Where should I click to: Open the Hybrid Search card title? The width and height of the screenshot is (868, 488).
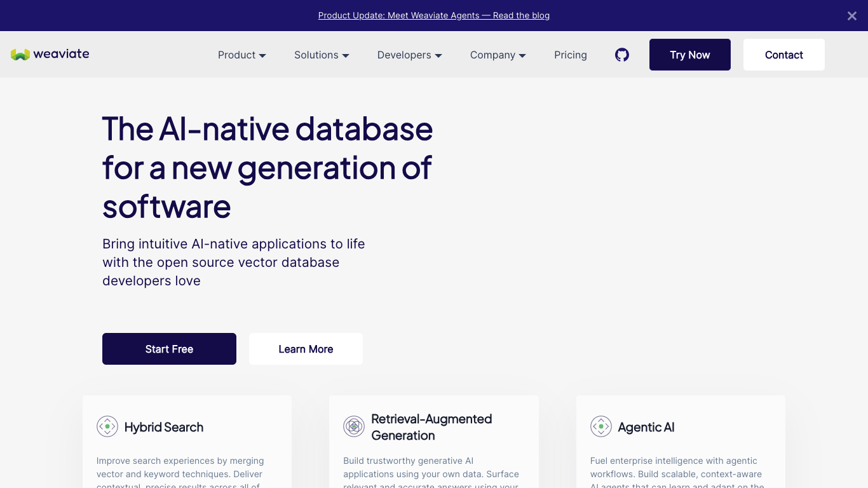(164, 427)
